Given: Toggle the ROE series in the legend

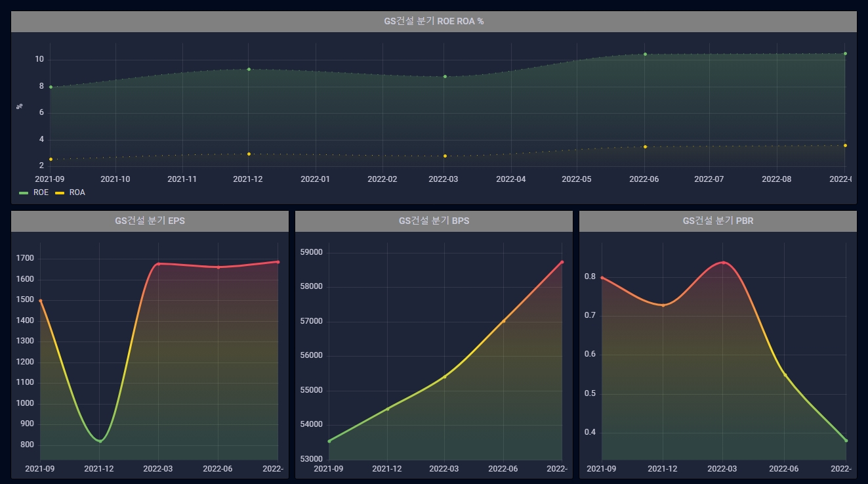Looking at the screenshot, I should click(41, 192).
